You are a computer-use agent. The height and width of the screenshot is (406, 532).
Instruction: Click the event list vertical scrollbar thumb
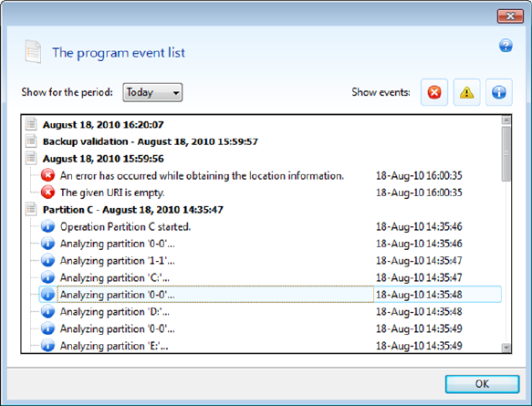[x=506, y=153]
